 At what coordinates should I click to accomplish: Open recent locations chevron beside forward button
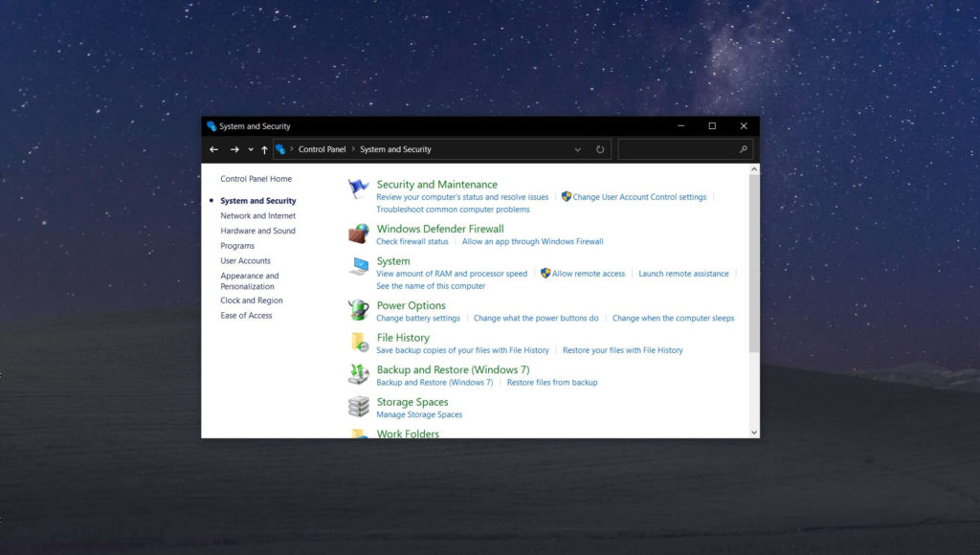(249, 149)
